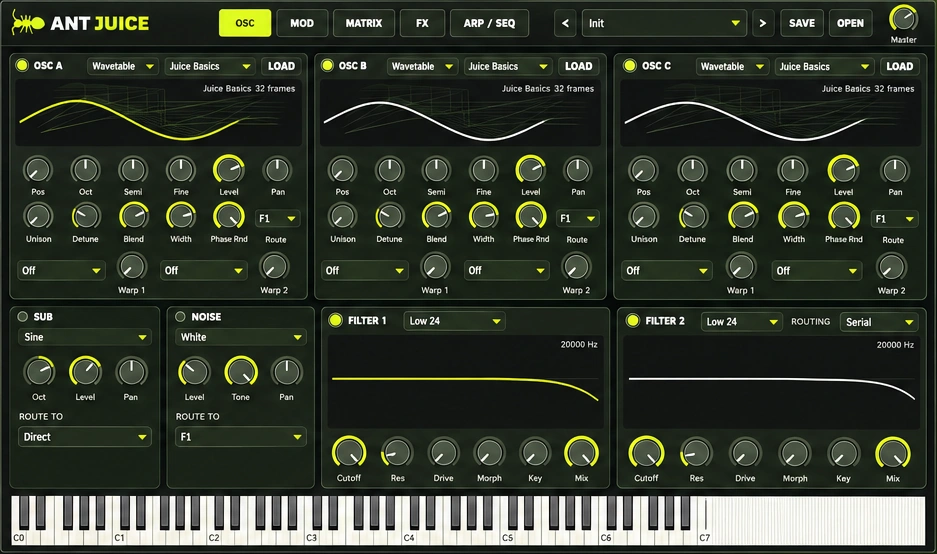This screenshot has width=937, height=554.
Task: Toggle OSC C power button
Action: pos(630,65)
